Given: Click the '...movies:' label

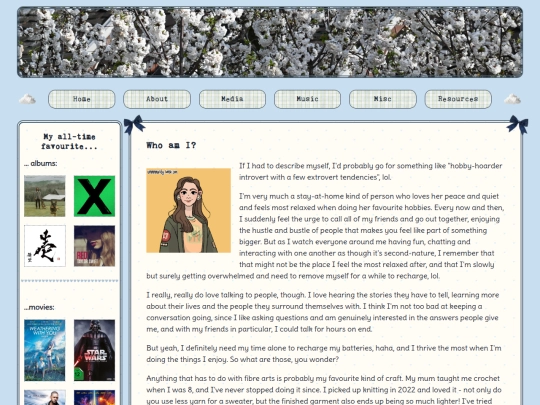Looking at the screenshot, I should [x=39, y=307].
